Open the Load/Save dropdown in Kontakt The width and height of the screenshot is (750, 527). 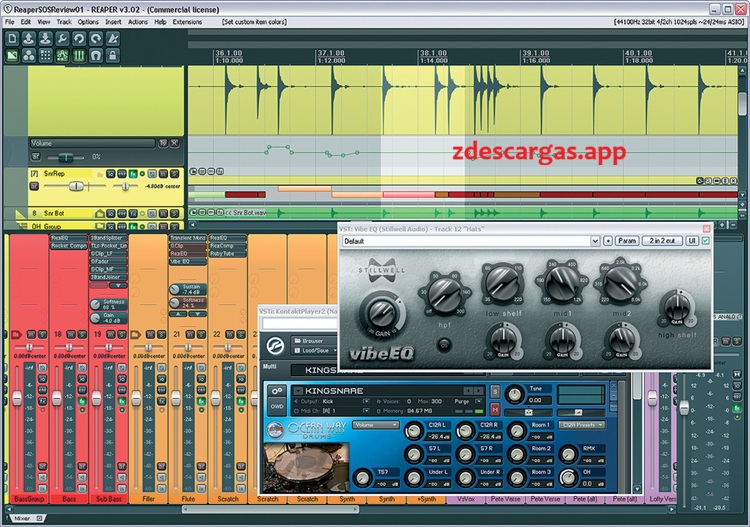click(314, 351)
